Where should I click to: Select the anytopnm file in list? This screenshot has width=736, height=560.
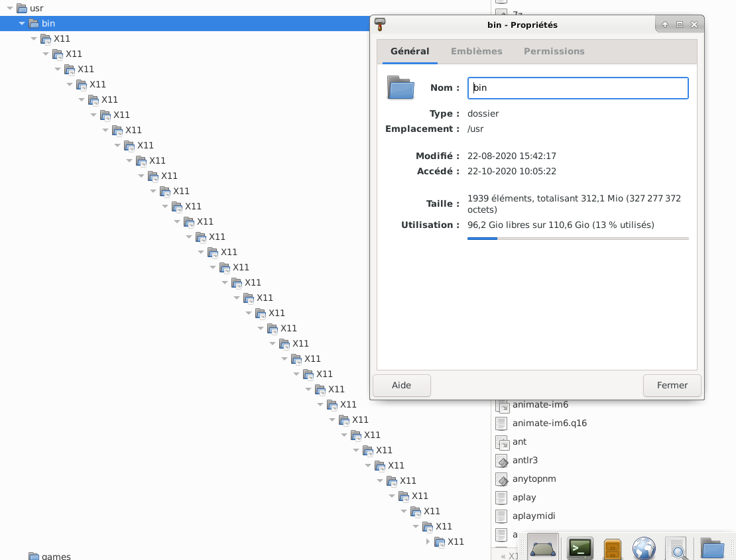click(x=534, y=478)
